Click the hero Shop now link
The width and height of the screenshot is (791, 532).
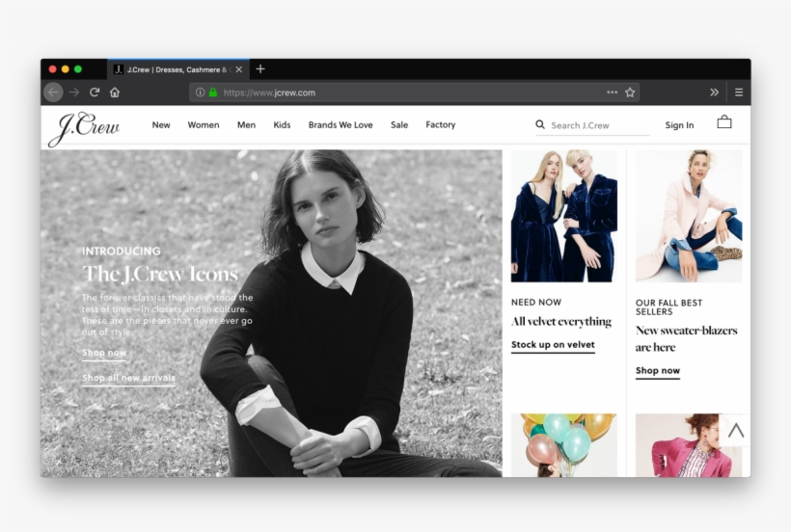coord(104,353)
